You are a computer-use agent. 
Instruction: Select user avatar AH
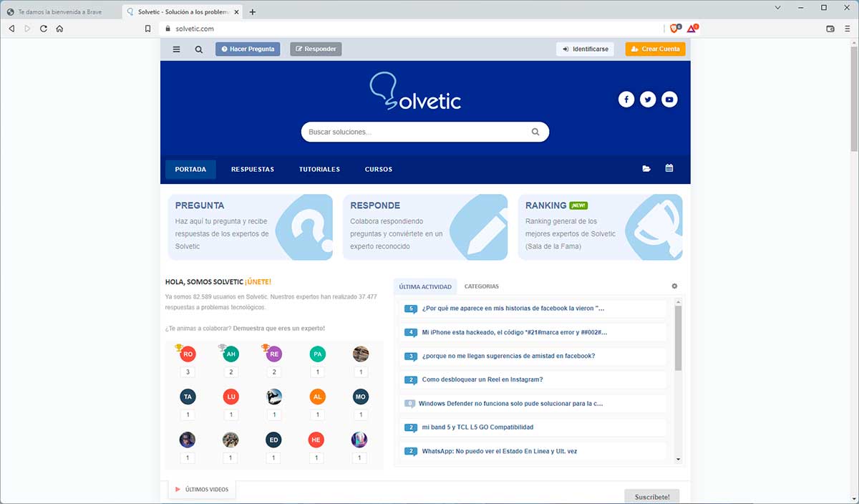(x=230, y=354)
